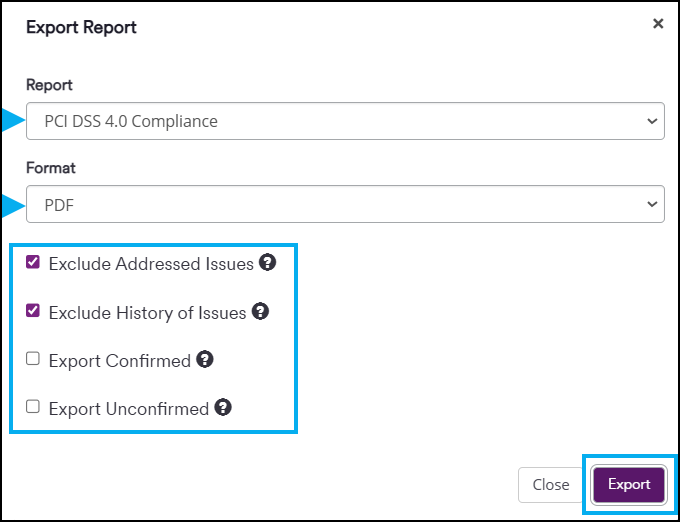Open help for Exclude History of Issues

[x=261, y=311]
